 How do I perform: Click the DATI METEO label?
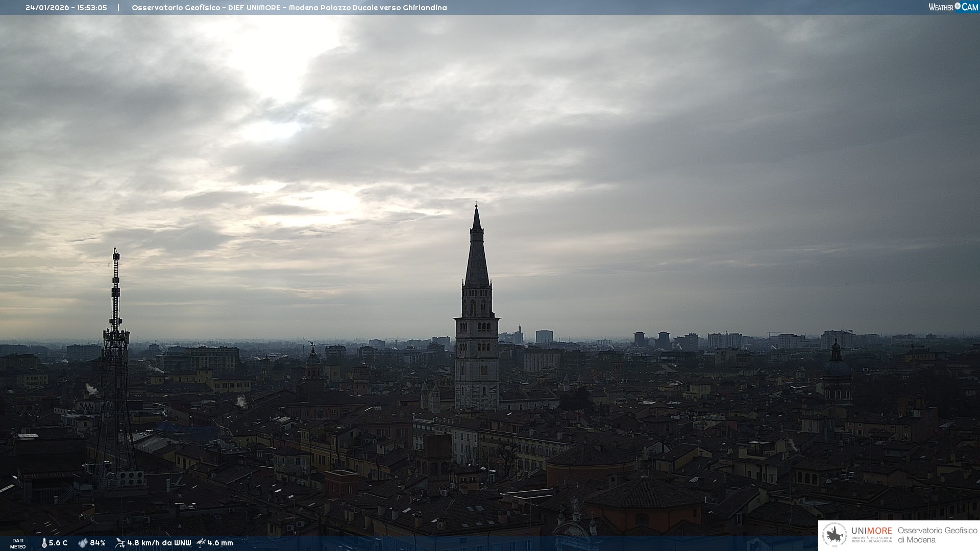pyautogui.click(x=18, y=543)
